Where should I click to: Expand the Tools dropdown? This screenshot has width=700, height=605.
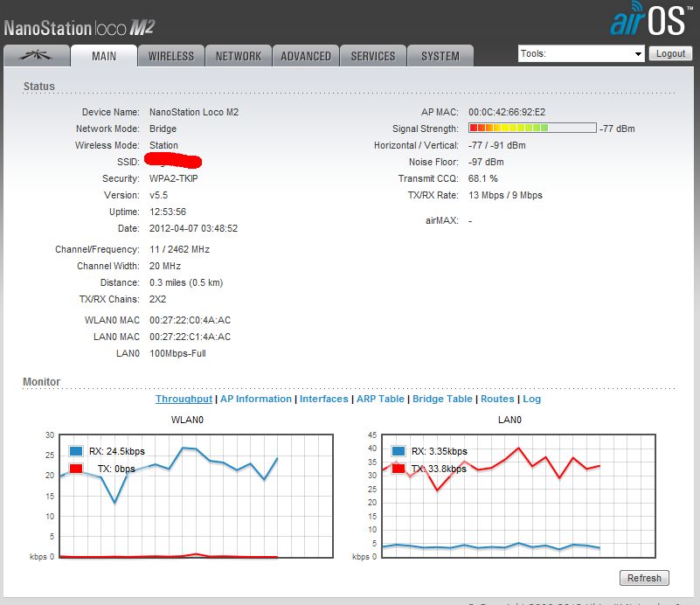click(x=581, y=53)
